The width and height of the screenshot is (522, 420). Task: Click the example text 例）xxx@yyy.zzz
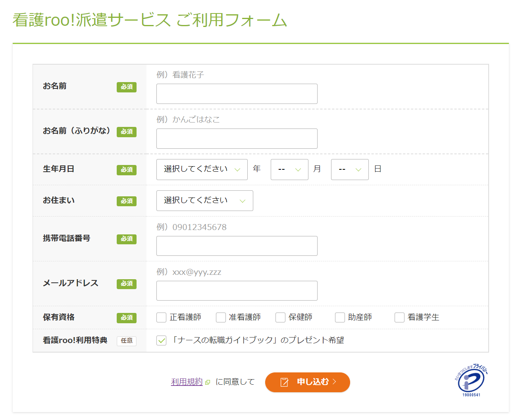coord(189,272)
